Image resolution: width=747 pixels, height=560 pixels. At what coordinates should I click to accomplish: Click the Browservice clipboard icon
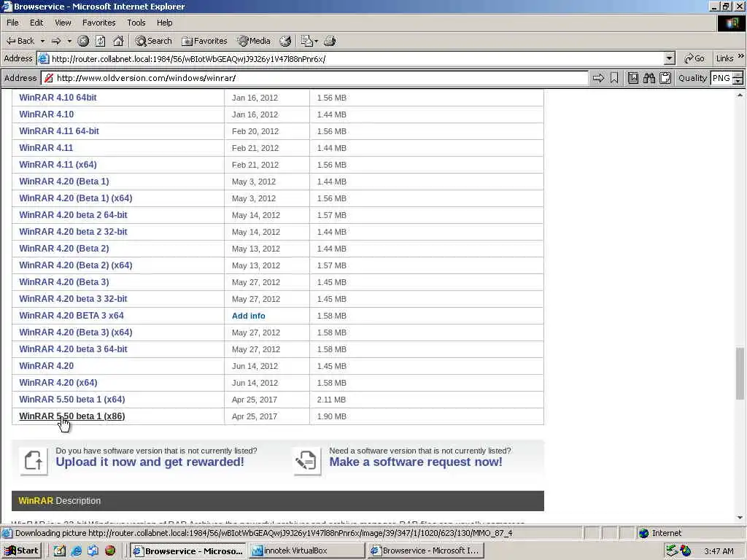[665, 78]
